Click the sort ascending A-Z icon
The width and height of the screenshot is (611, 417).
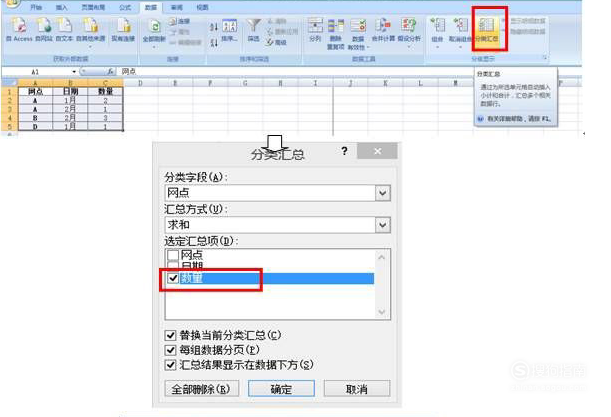click(214, 27)
